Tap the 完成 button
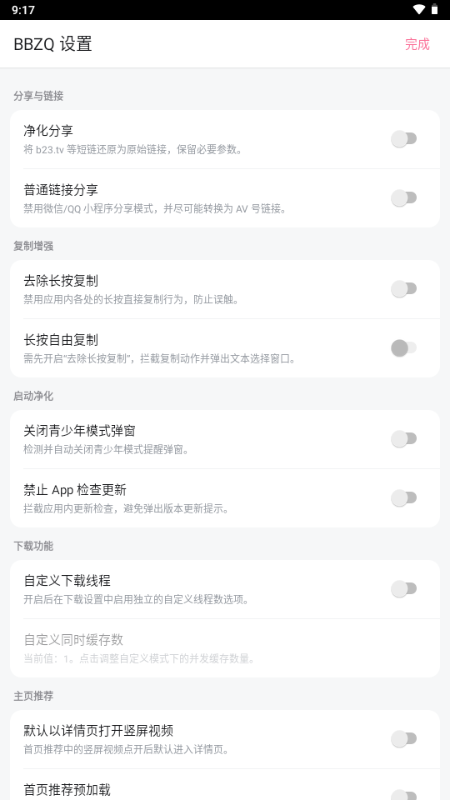 point(417,44)
